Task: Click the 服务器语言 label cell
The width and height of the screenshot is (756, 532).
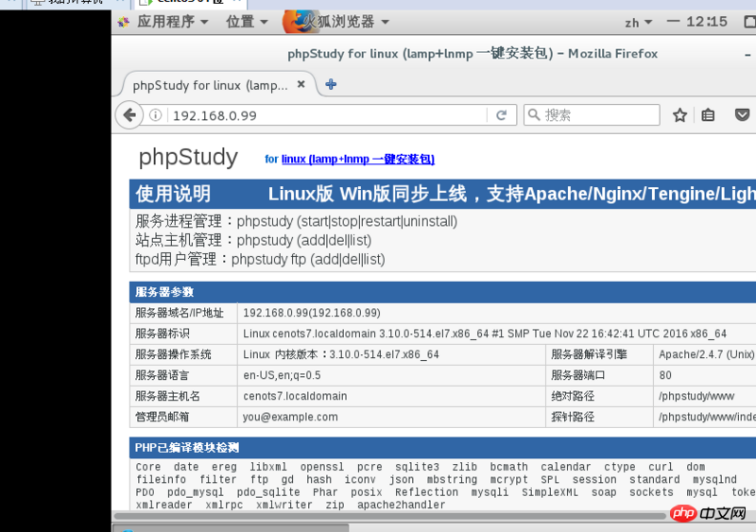Action: click(183, 375)
